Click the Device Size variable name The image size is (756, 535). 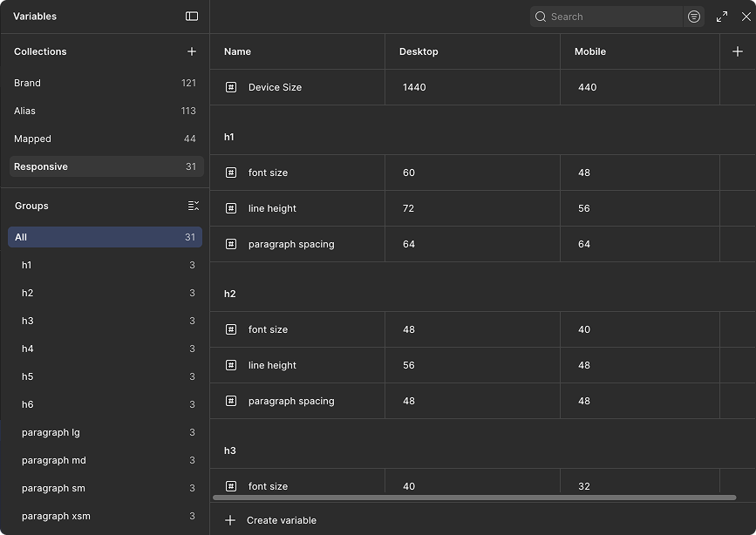tap(275, 87)
